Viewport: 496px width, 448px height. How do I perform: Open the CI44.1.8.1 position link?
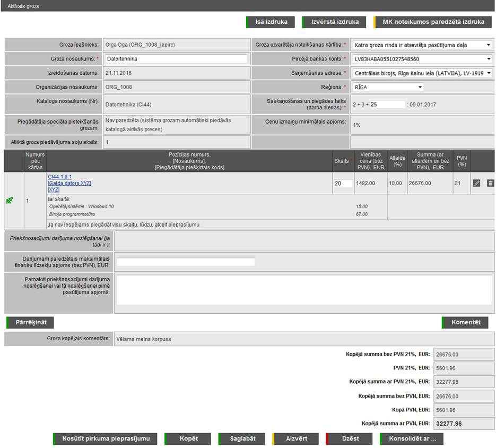[x=59, y=177]
